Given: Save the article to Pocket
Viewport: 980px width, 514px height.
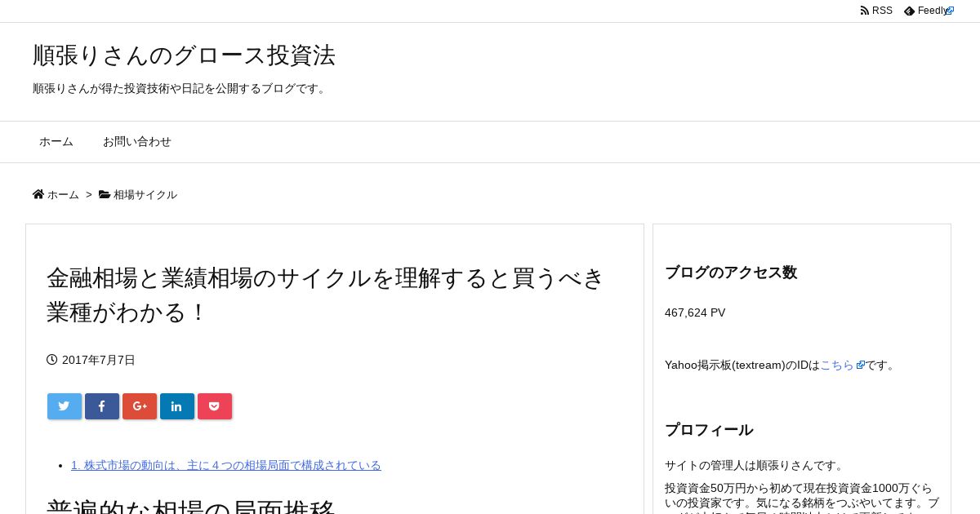Looking at the screenshot, I should tap(215, 406).
